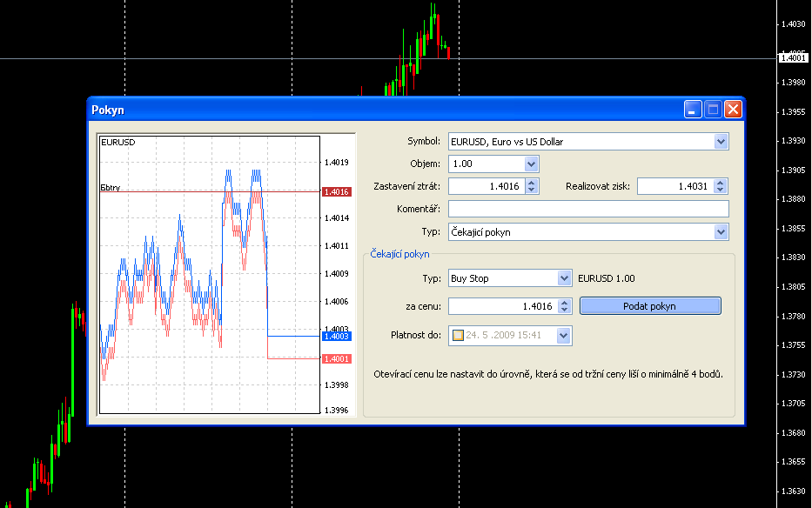This screenshot has width=812, height=508.
Task: Increment the za cenu price with up arrow
Action: click(x=564, y=303)
